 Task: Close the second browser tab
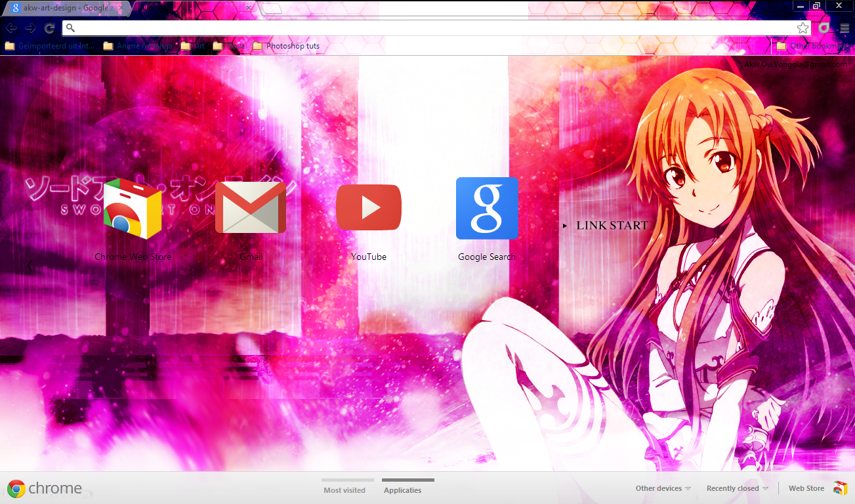tap(249, 9)
